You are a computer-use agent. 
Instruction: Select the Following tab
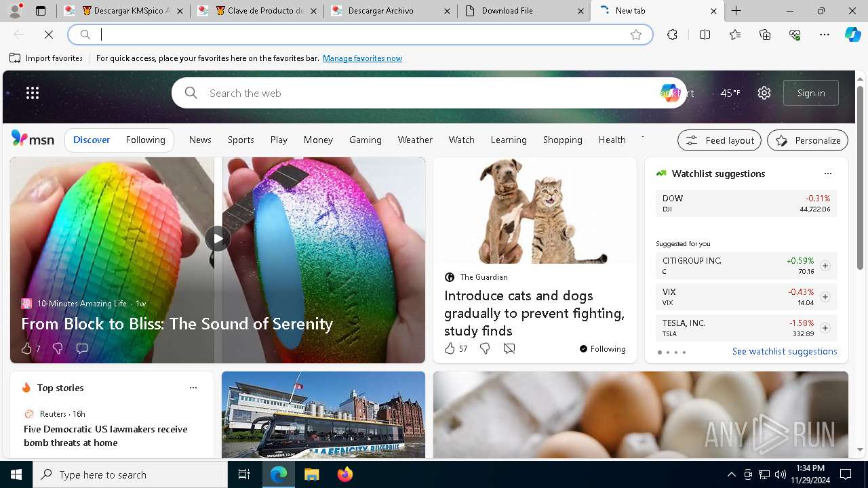tap(145, 140)
